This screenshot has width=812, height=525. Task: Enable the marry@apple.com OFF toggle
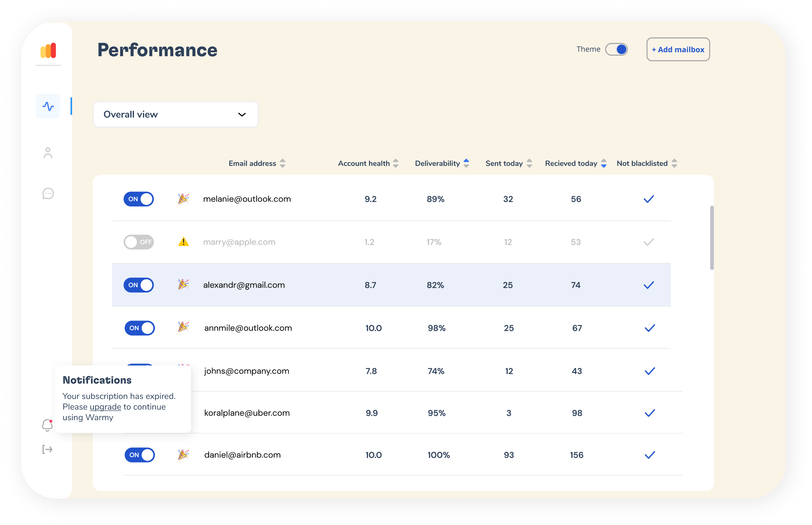139,242
